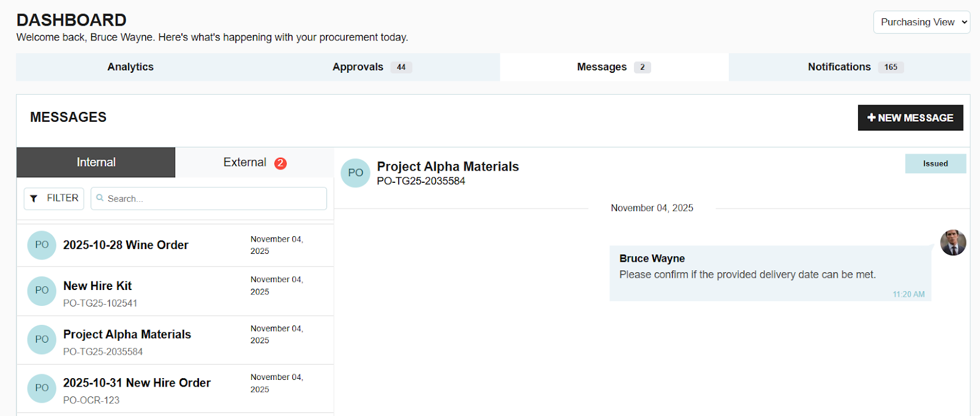Open the 2025-10-31 New Hire Order conversation
Screen dimensions: 980x416
(137, 383)
